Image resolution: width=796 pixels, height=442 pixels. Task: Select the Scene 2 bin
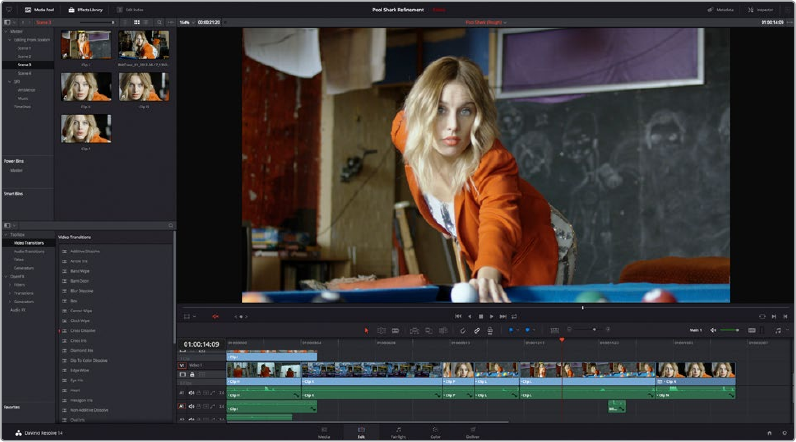(24, 56)
